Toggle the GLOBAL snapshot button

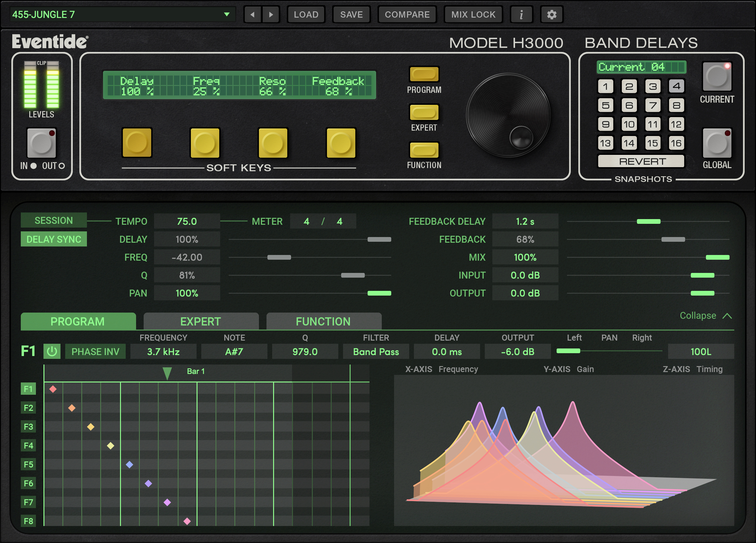click(717, 143)
